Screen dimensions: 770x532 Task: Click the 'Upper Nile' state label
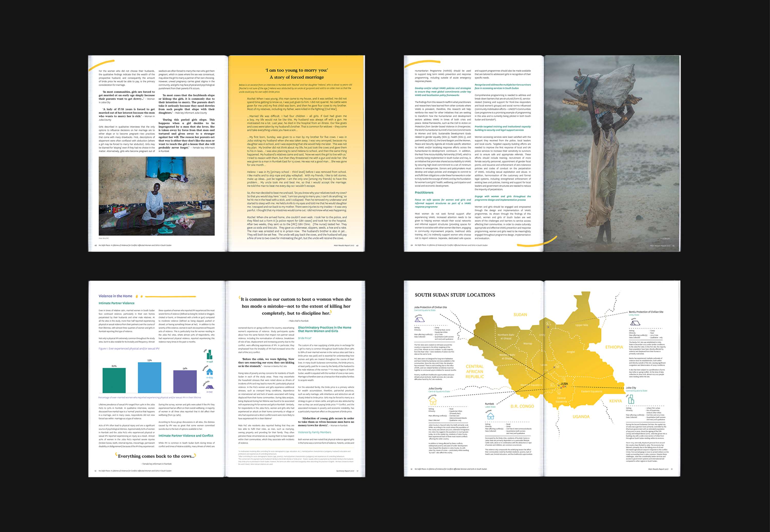pyautogui.click(x=581, y=325)
